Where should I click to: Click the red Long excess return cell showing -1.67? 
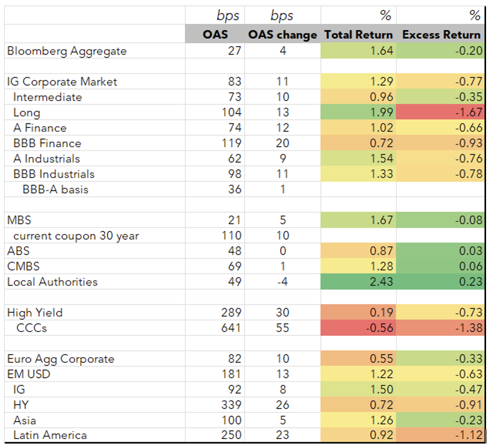coord(440,112)
